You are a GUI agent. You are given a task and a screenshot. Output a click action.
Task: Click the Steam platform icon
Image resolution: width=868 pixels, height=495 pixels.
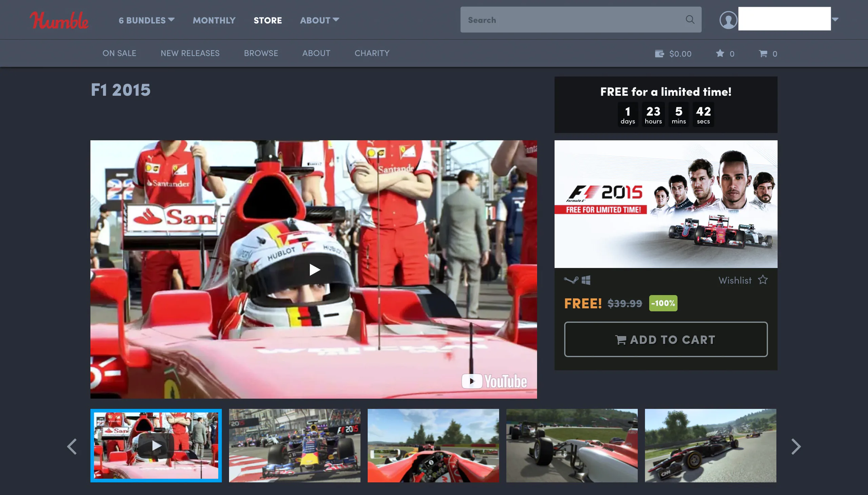(571, 280)
